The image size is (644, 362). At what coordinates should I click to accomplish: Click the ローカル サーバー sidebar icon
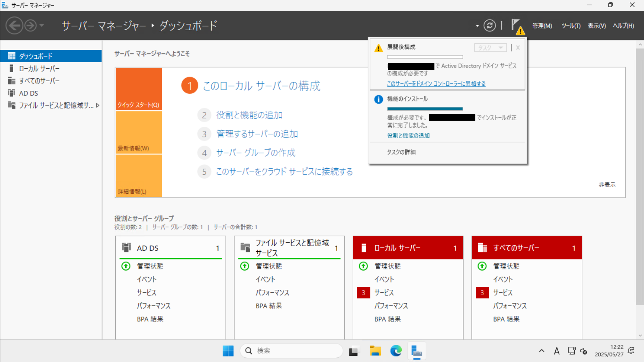click(11, 68)
